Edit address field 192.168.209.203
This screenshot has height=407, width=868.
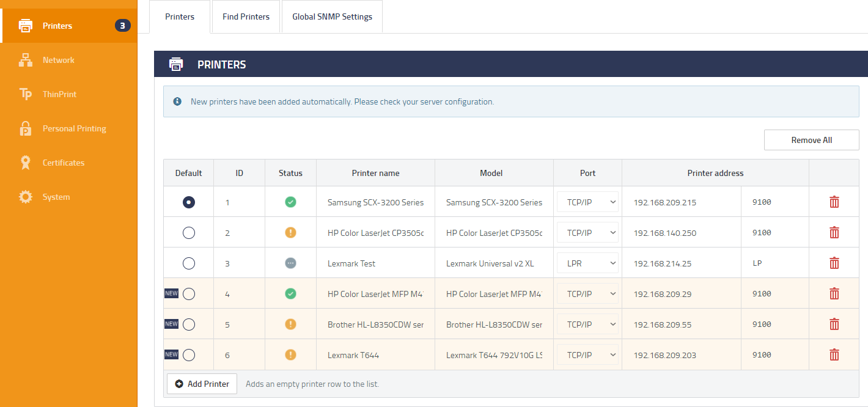pos(682,354)
